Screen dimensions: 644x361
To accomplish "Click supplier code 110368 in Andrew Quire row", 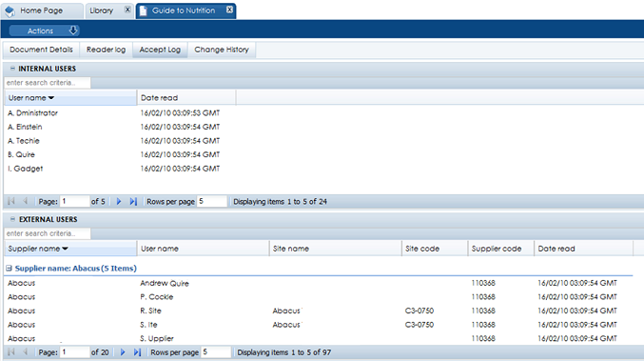I will click(483, 283).
